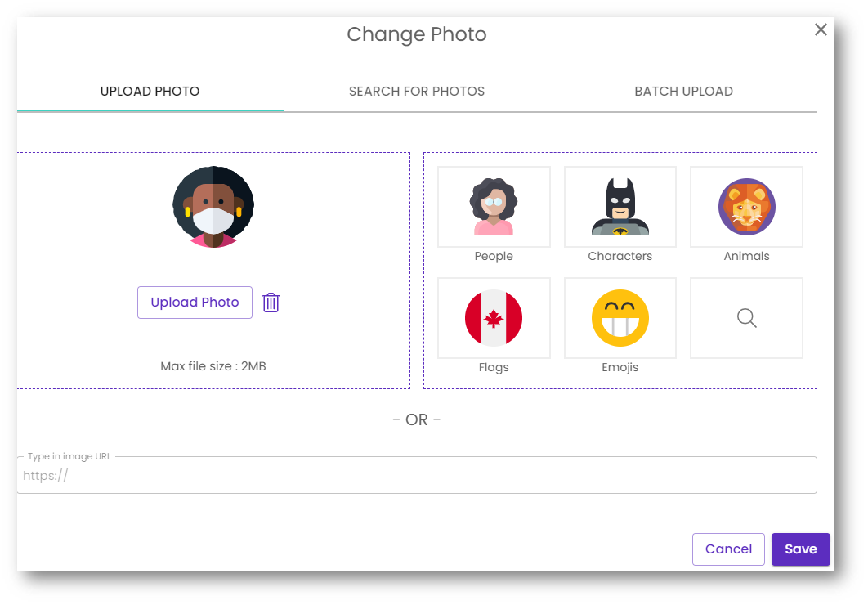Focus the image URL input field

click(417, 476)
